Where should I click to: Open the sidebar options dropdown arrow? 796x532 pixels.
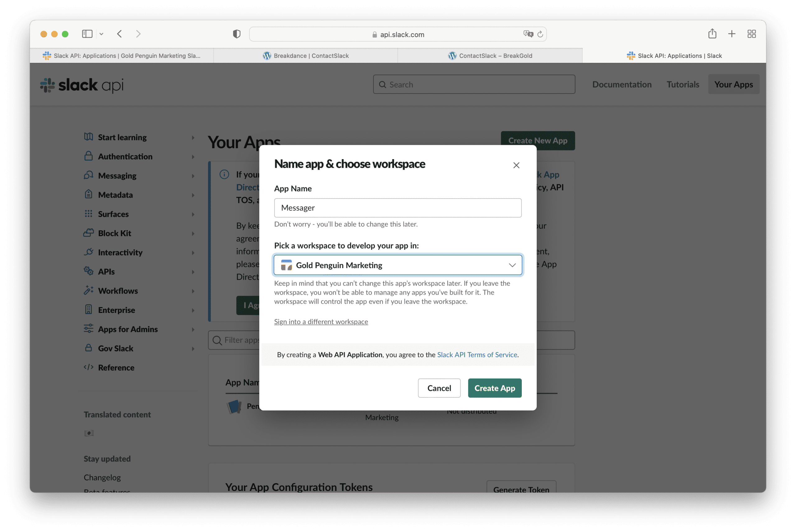pyautogui.click(x=101, y=34)
